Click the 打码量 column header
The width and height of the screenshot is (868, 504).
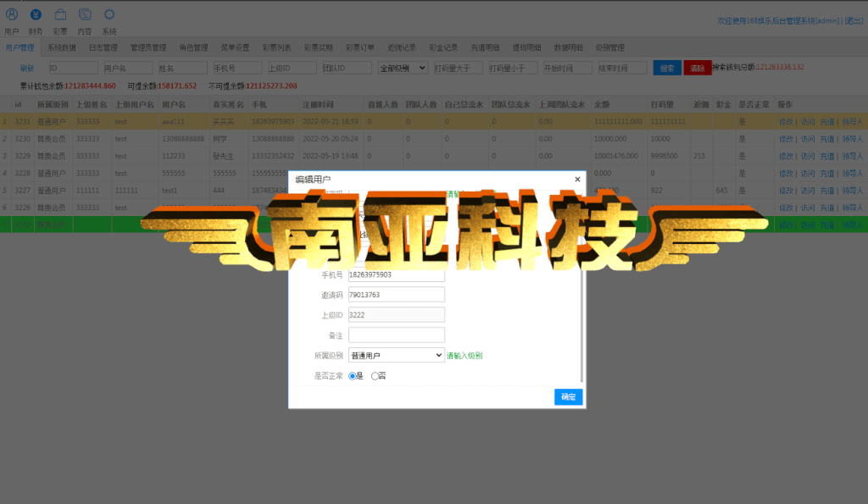[662, 104]
